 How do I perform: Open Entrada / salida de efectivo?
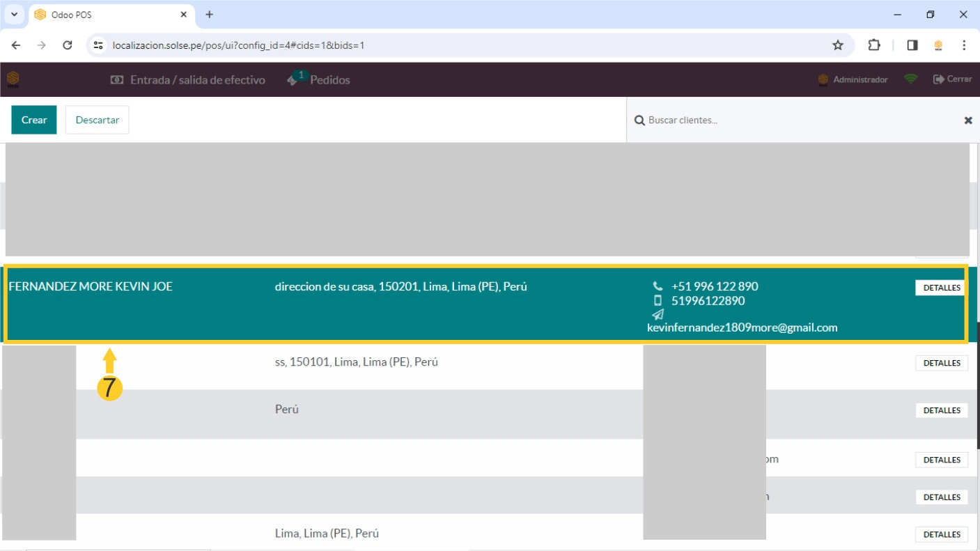(188, 80)
